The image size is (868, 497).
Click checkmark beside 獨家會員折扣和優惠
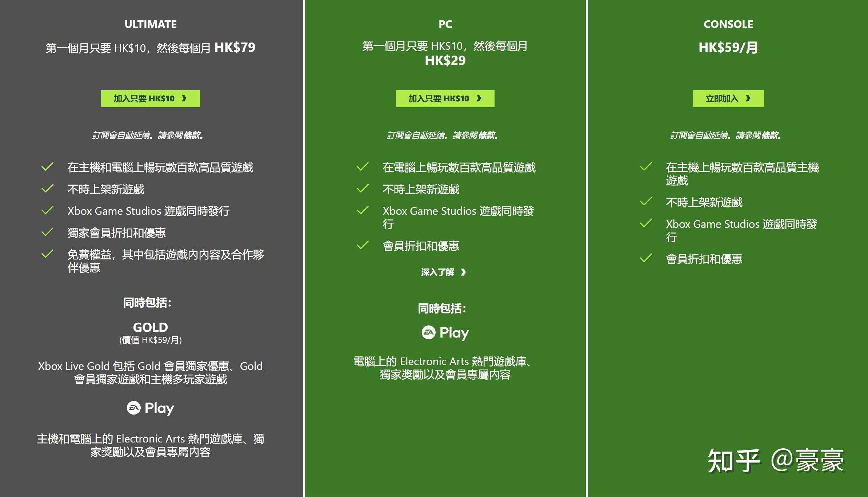48,232
